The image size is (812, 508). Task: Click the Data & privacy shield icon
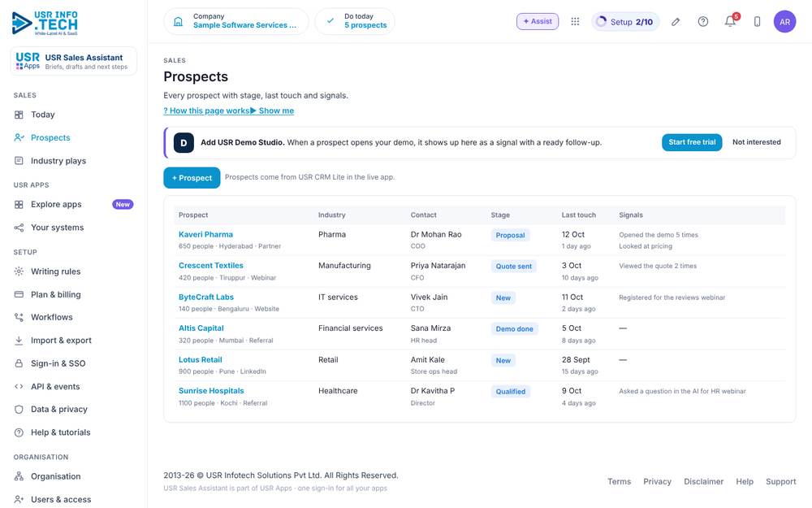[x=19, y=409]
